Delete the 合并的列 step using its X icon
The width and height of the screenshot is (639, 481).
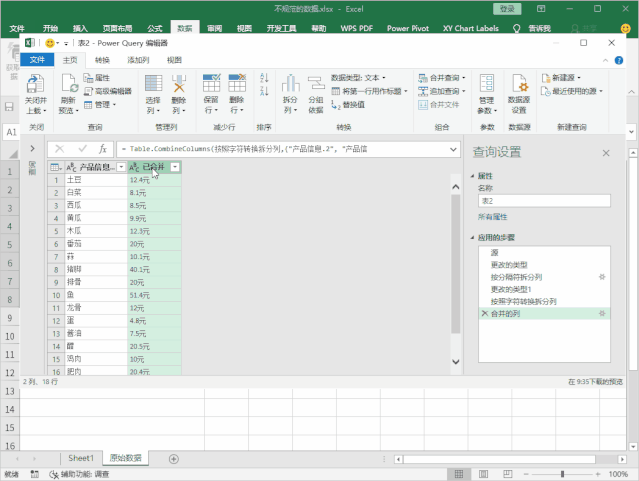pyautogui.click(x=484, y=314)
